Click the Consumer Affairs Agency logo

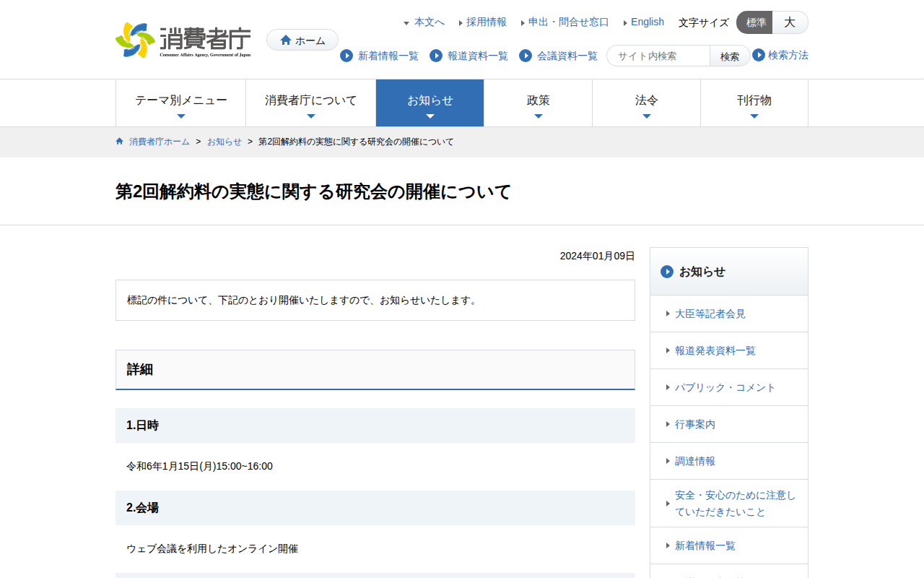(183, 40)
